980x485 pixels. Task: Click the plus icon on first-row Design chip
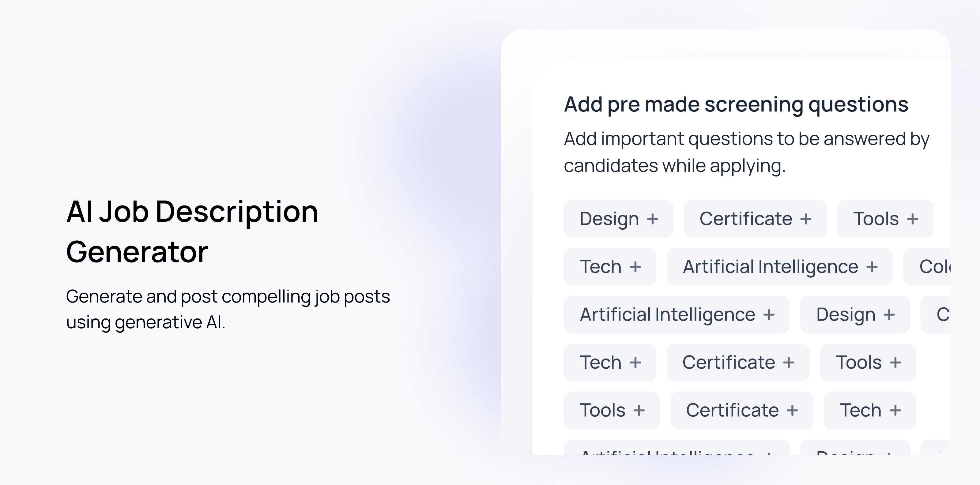coord(652,219)
